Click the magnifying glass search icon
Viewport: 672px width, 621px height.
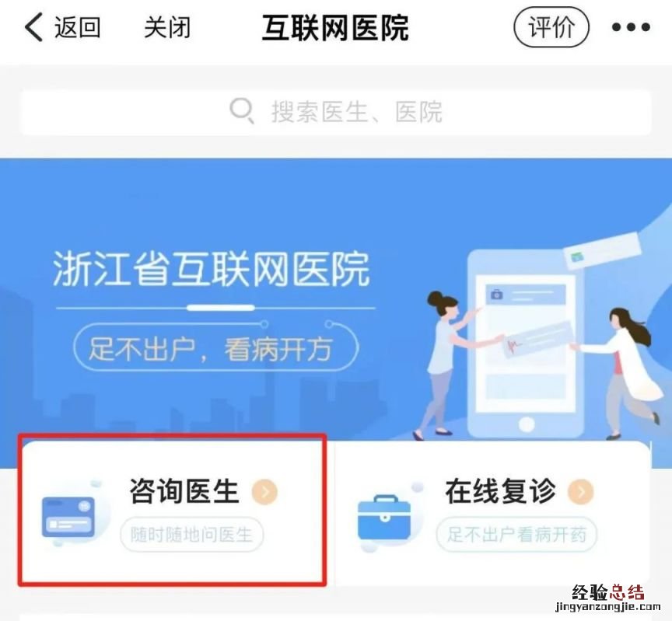point(242,111)
